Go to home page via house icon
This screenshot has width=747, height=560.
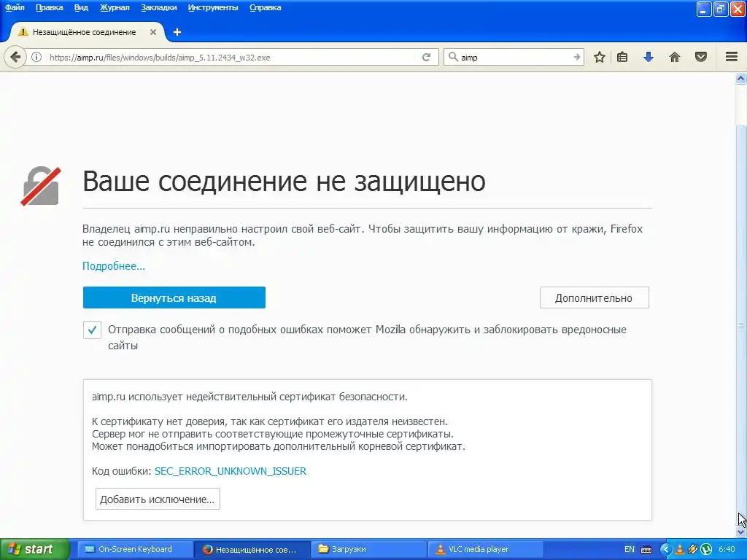click(x=675, y=57)
